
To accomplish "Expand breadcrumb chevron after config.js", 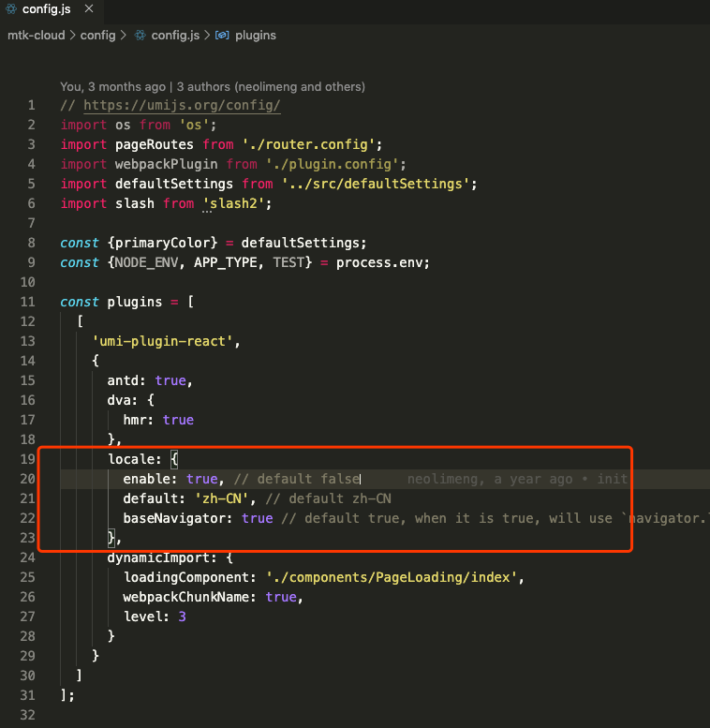I will 207,36.
